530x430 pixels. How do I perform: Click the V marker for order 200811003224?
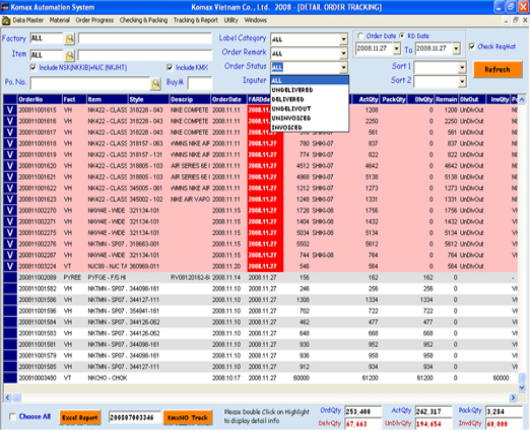coord(10,266)
